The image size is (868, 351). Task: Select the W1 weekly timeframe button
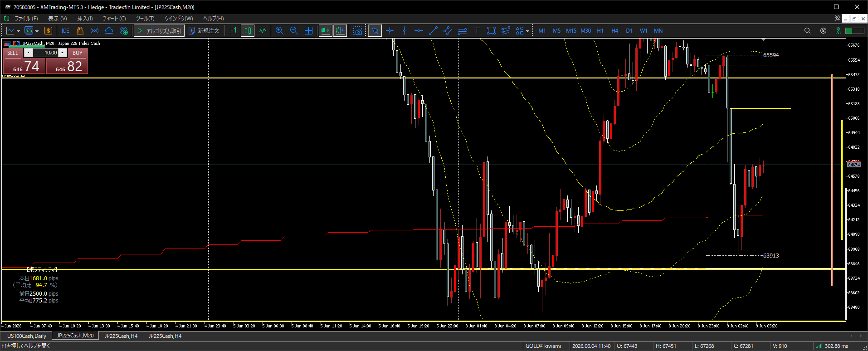click(644, 31)
